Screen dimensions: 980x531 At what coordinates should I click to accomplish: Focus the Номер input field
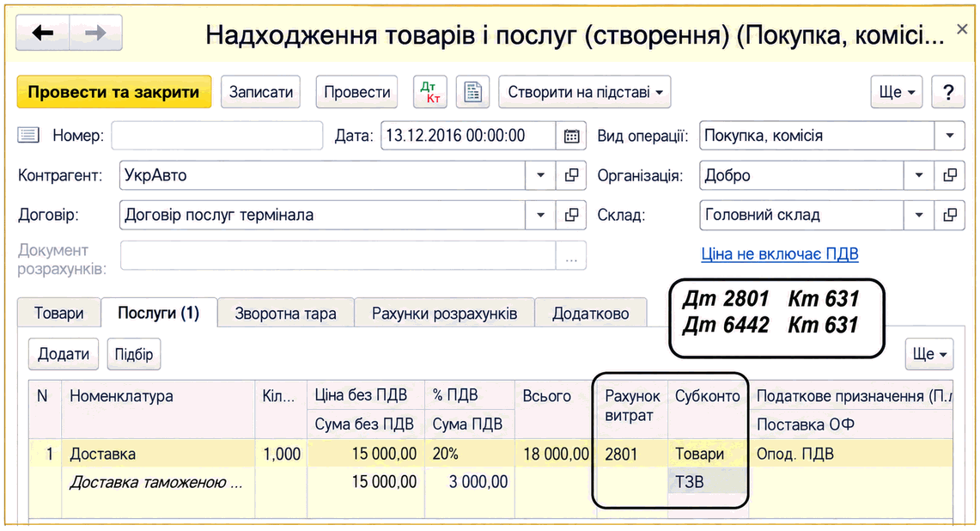[217, 136]
